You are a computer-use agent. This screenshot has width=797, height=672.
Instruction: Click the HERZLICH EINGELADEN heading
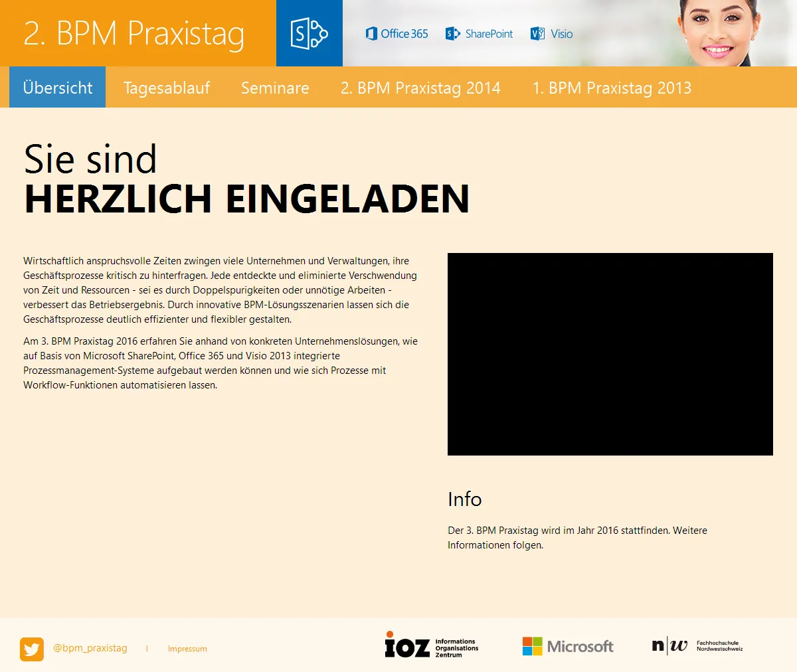pyautogui.click(x=247, y=199)
